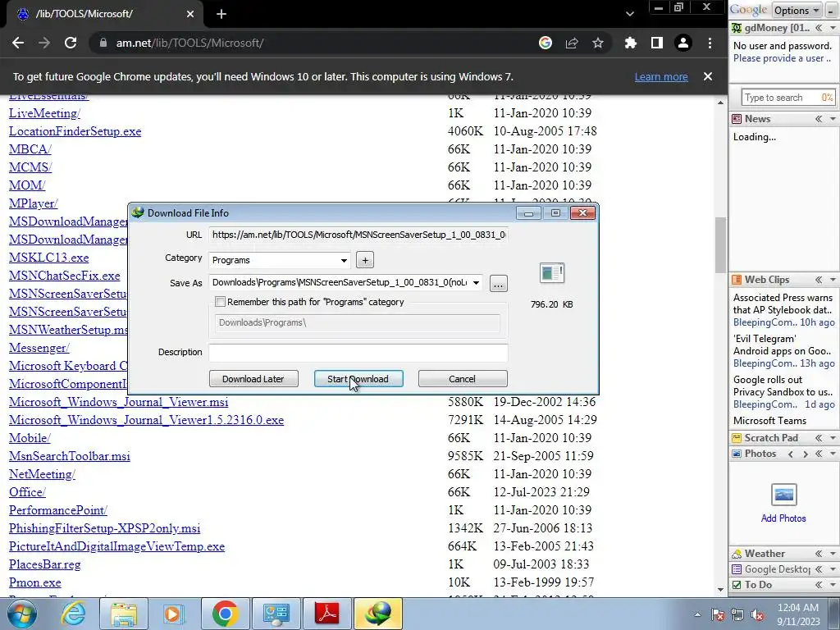Open the Google sidebar Options dropdown
The width and height of the screenshot is (840, 630).
[796, 10]
